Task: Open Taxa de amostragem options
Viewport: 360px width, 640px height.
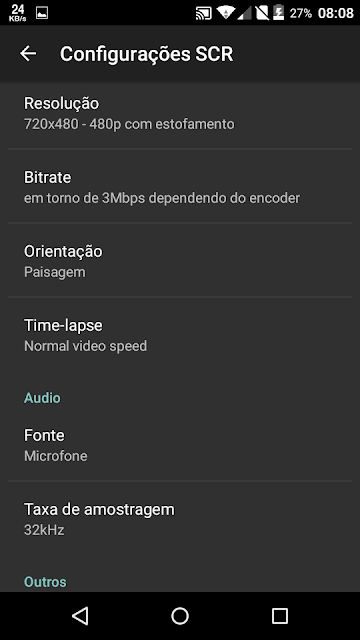Action: (180, 518)
